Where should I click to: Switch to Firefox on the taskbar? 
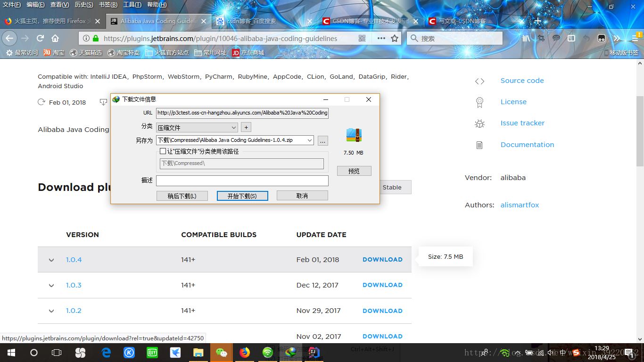point(244,353)
